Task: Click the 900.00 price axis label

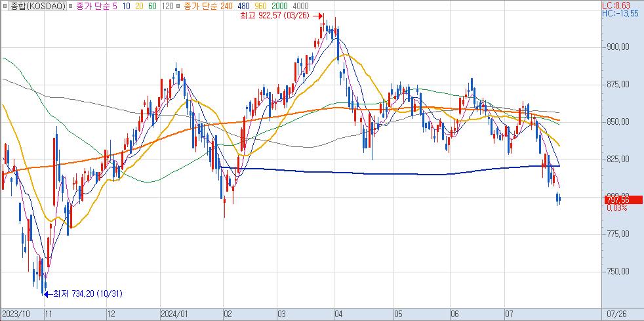Action: pyautogui.click(x=618, y=47)
